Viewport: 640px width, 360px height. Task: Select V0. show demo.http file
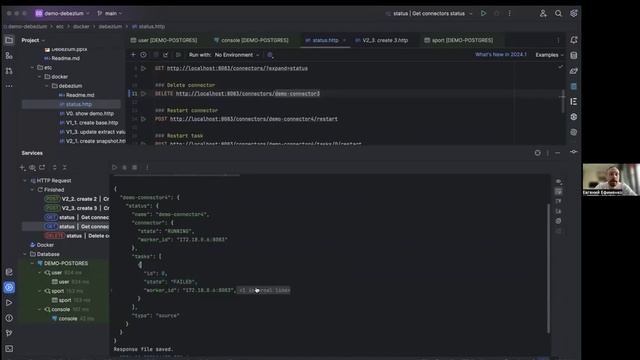click(86, 113)
